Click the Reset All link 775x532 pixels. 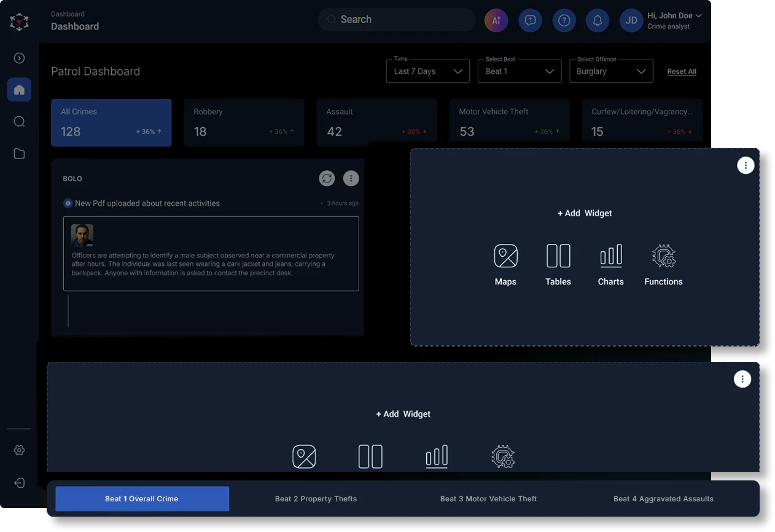[x=682, y=71]
